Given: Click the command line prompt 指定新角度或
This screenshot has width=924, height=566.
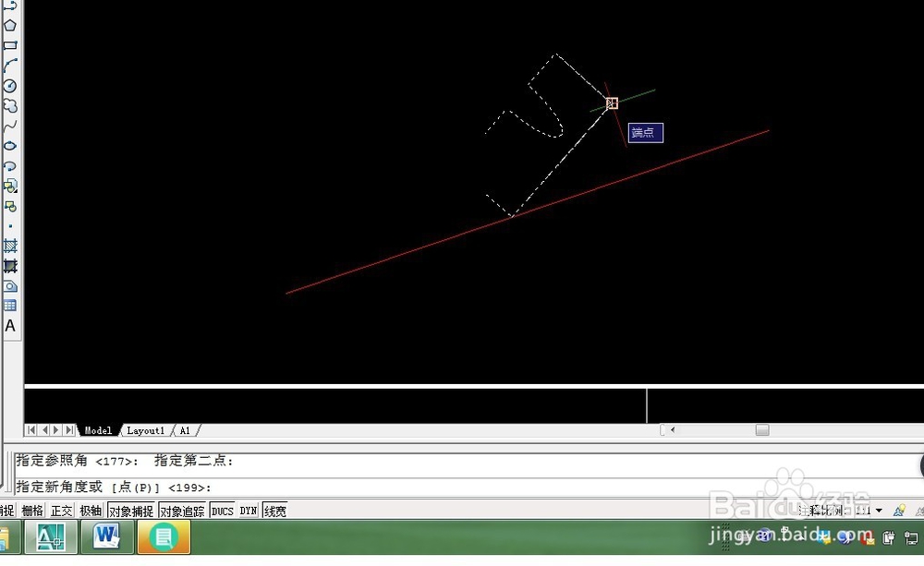Looking at the screenshot, I should (59, 488).
